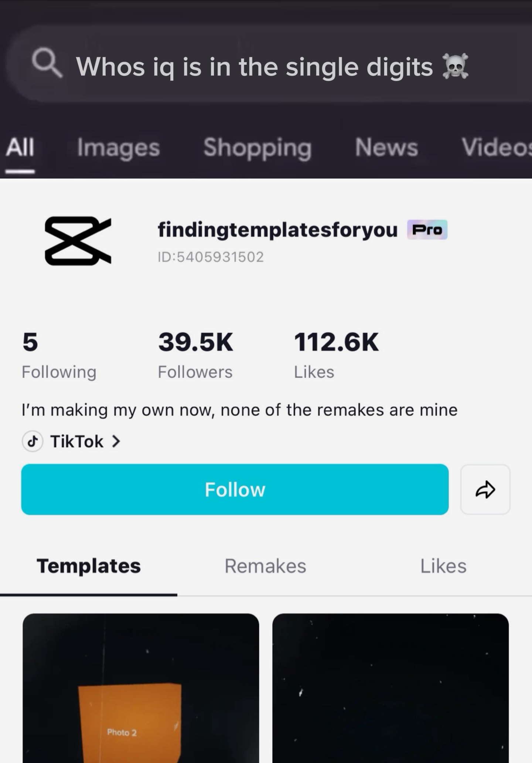Select the All search tab
Image resolution: width=532 pixels, height=763 pixels.
tap(20, 147)
